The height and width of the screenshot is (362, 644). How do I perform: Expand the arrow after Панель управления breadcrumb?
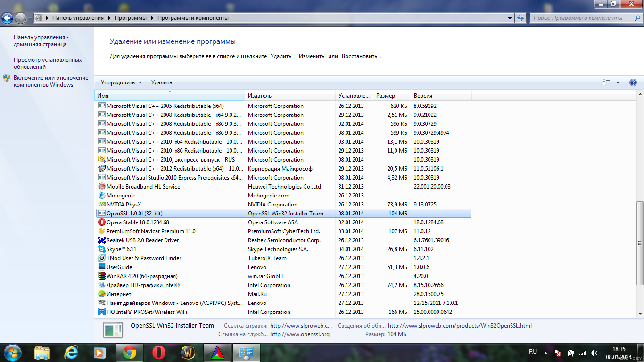(108, 18)
